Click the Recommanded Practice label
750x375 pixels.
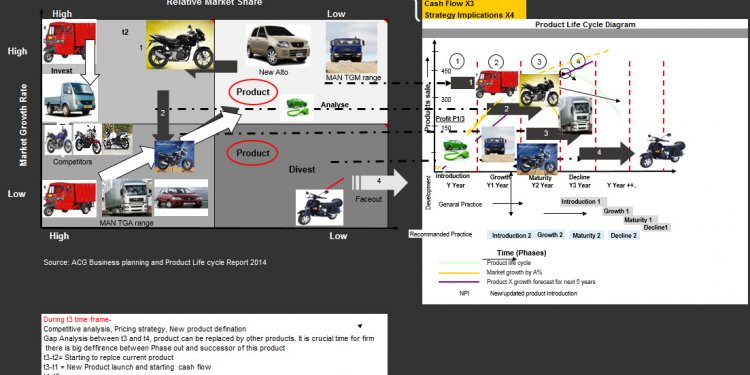[x=441, y=234]
